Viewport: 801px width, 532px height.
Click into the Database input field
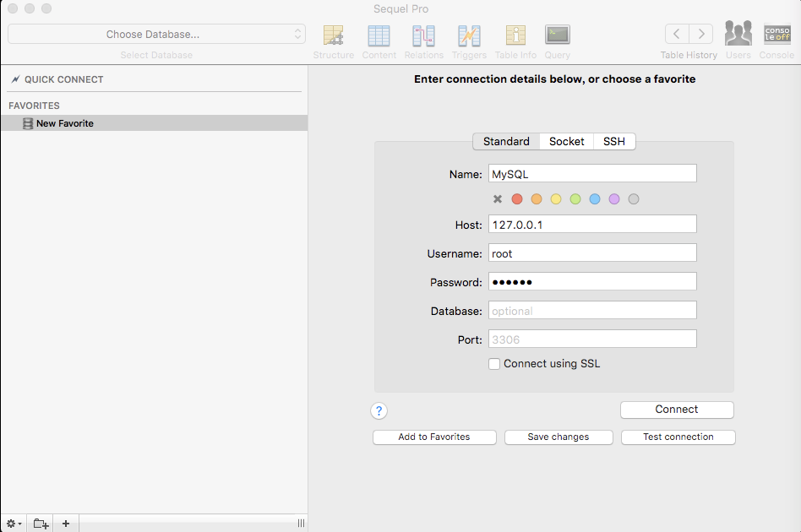(x=591, y=311)
